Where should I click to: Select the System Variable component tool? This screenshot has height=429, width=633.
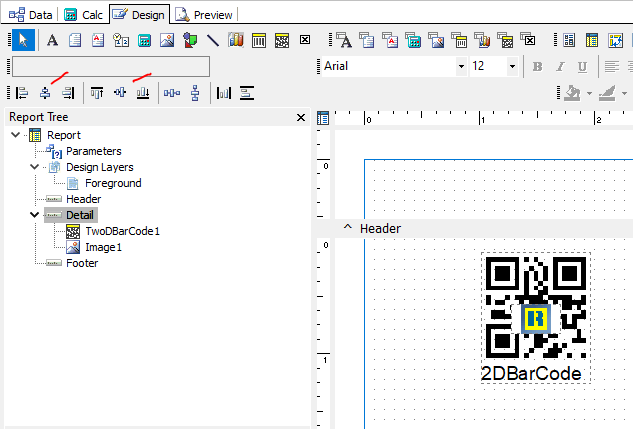(121, 40)
